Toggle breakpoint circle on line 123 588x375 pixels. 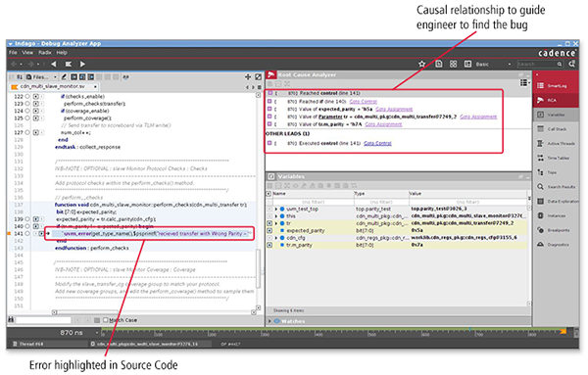point(27,104)
